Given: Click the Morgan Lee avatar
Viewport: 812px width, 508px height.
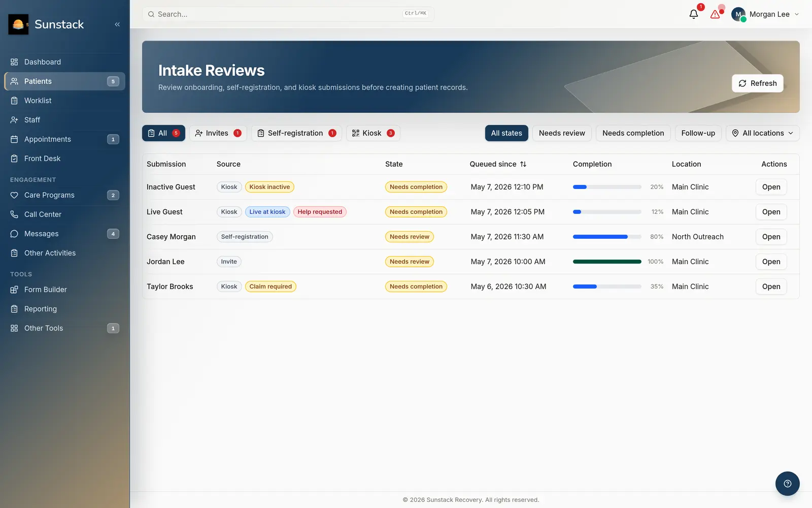Looking at the screenshot, I should 738,14.
